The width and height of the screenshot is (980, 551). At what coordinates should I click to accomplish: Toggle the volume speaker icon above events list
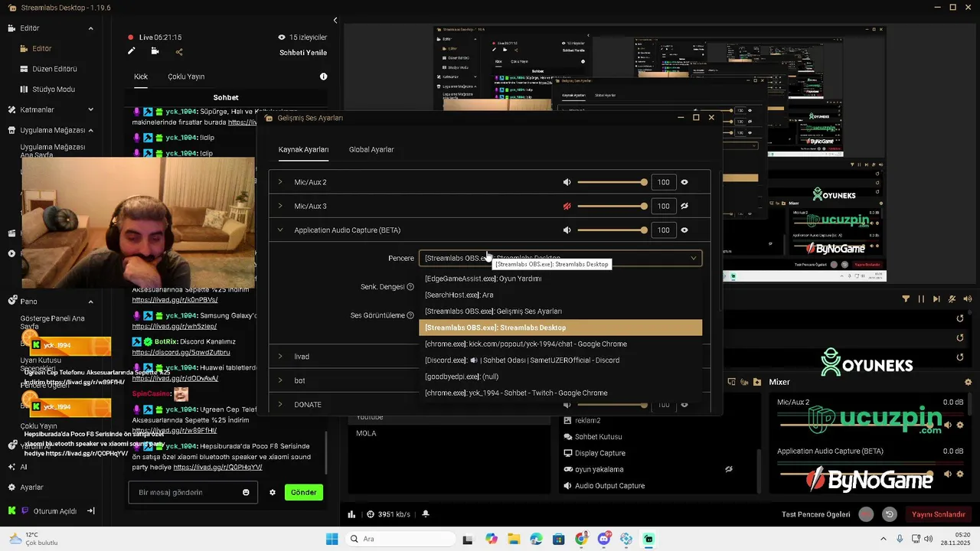968,299
